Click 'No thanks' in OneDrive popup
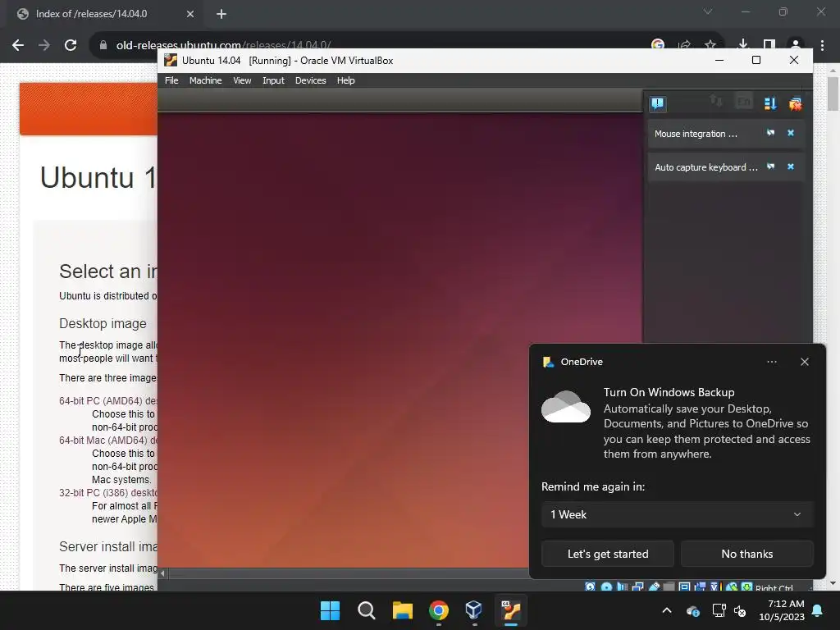The image size is (840, 630). (x=746, y=554)
